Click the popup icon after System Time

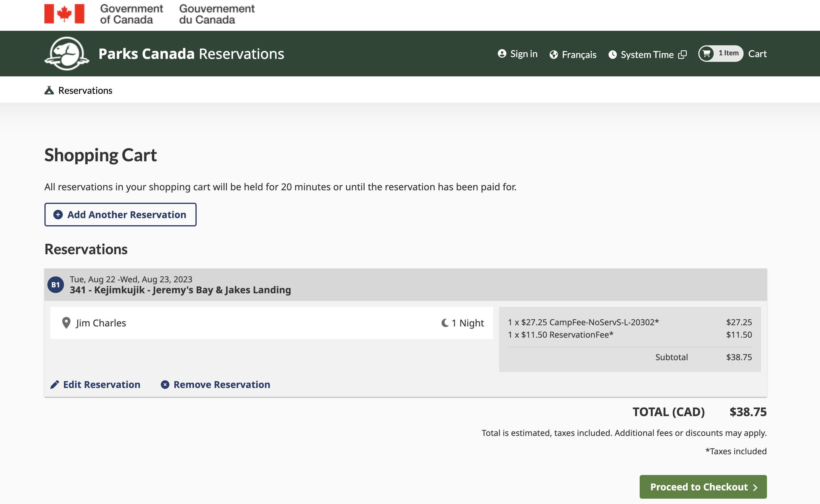tap(683, 54)
